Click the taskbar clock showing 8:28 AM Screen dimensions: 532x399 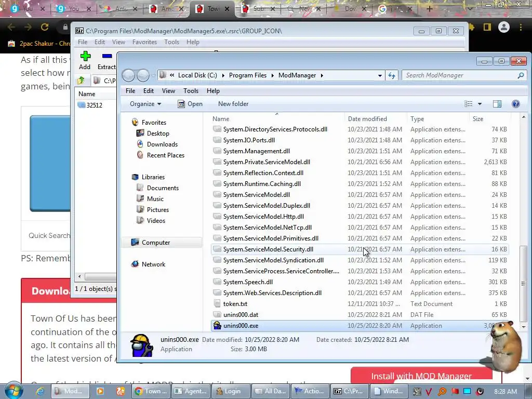click(x=506, y=392)
